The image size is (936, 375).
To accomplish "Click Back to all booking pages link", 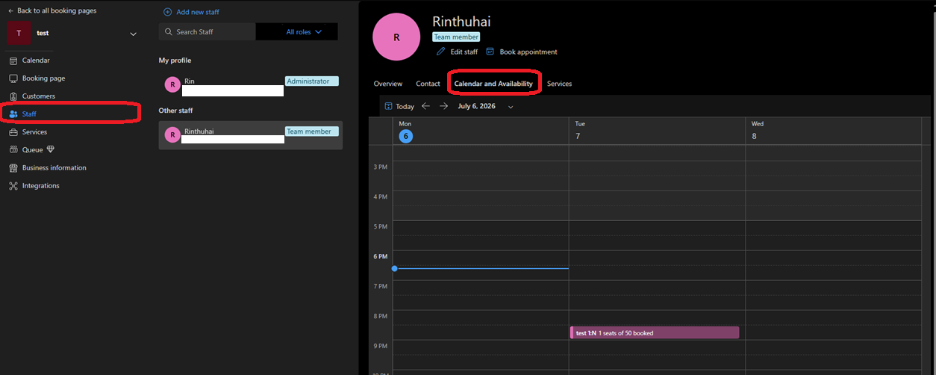I will click(x=52, y=11).
